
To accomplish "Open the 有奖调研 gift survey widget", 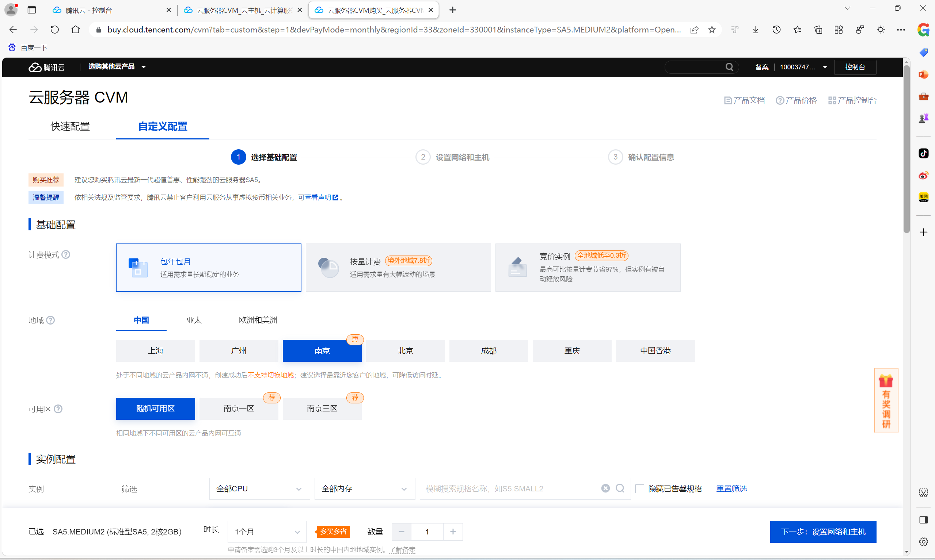I will click(x=886, y=401).
